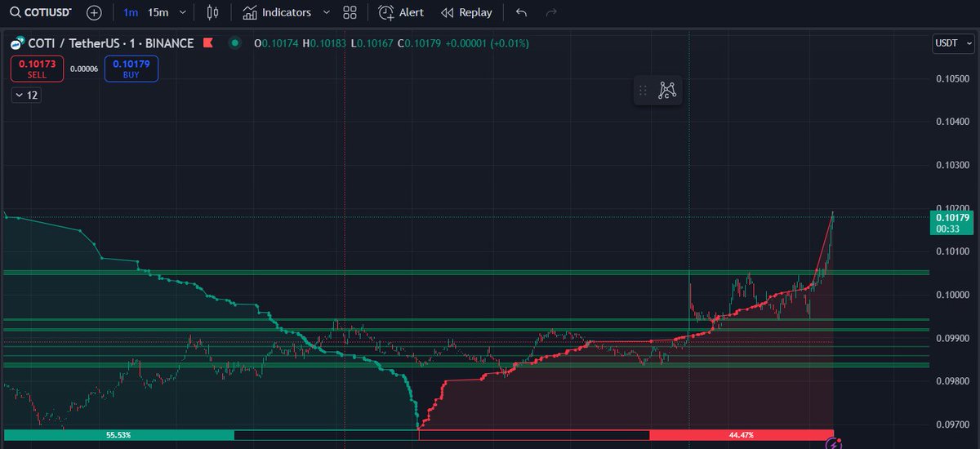Viewport: 980px width, 449px height.
Task: Undo the last chart action
Action: click(x=522, y=12)
